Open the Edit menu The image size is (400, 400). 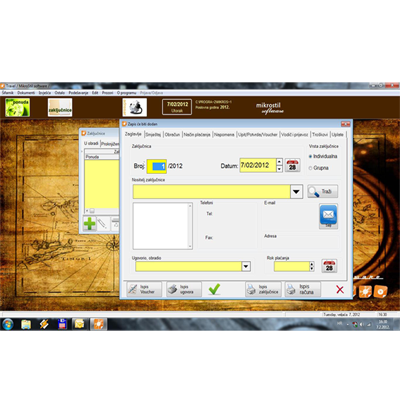(95, 93)
